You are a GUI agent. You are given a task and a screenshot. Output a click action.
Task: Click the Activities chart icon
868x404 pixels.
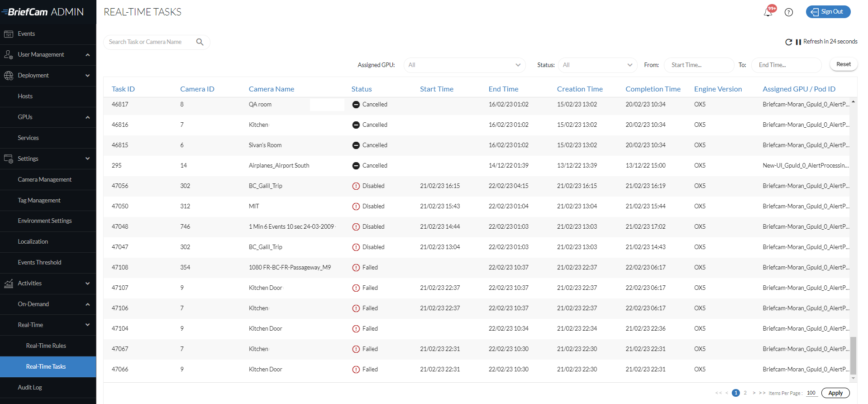[x=9, y=284]
